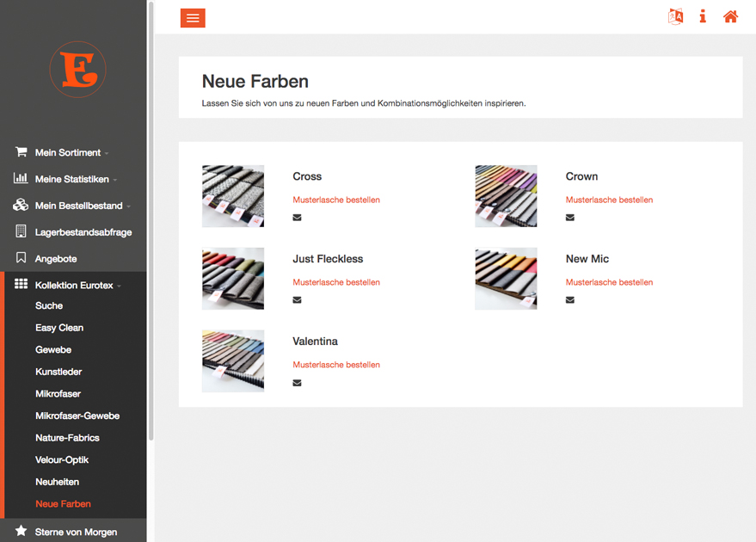Image resolution: width=756 pixels, height=542 pixels.
Task: Go to home via house icon
Action: pyautogui.click(x=730, y=17)
